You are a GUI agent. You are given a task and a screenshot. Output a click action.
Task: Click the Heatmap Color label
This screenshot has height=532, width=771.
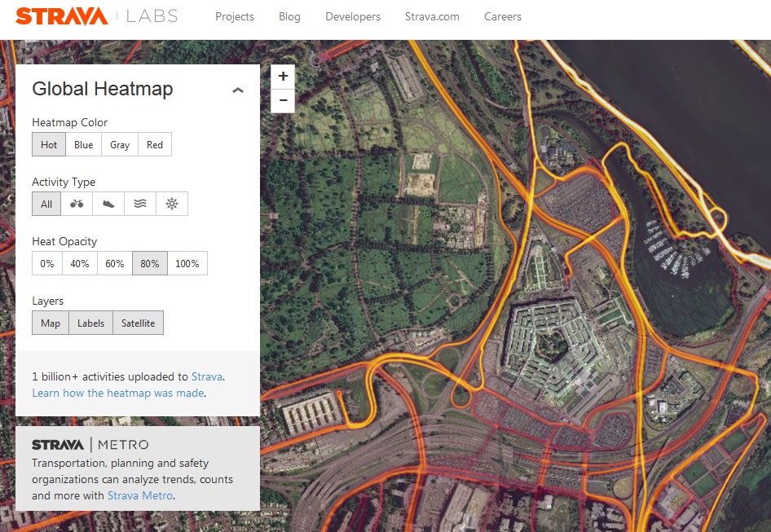click(69, 122)
